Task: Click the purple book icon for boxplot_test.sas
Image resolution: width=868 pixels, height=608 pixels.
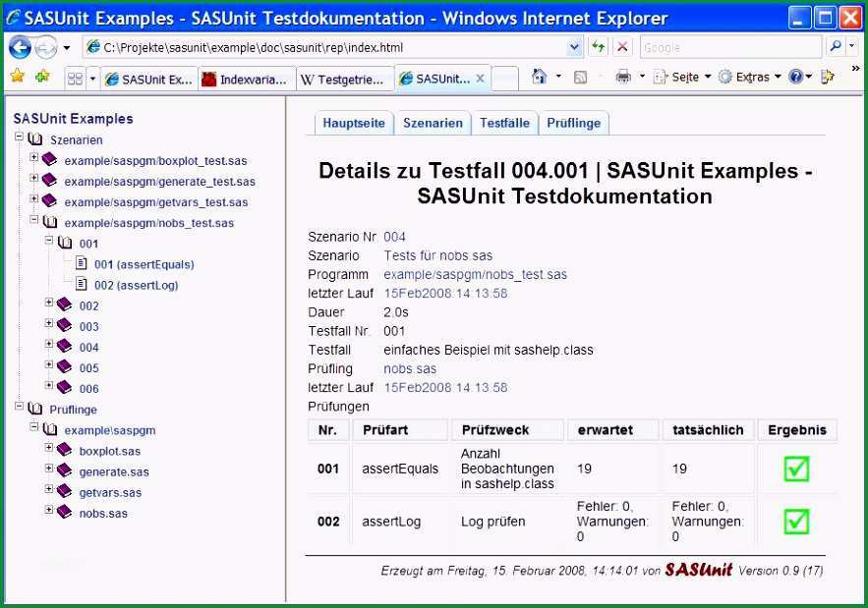Action: tap(49, 160)
